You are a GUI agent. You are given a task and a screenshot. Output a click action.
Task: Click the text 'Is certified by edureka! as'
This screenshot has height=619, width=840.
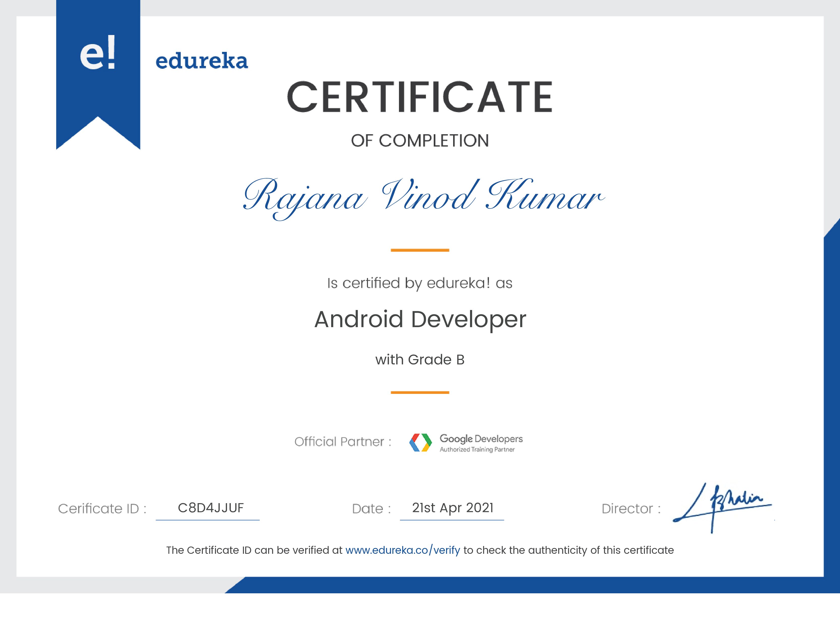click(420, 283)
